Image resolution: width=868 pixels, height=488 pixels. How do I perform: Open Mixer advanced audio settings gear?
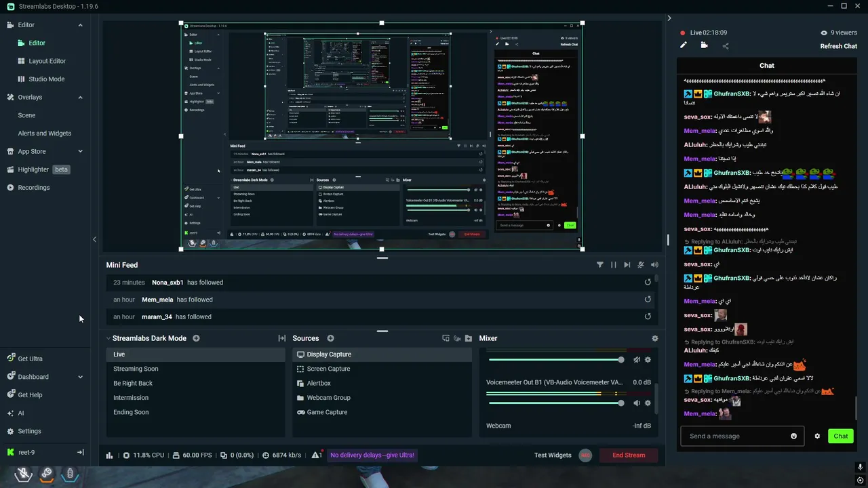pos(654,338)
